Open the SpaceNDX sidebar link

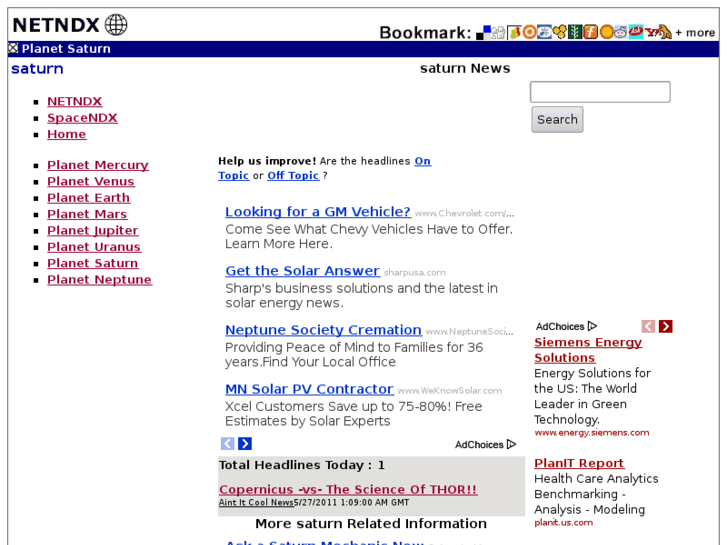click(83, 118)
